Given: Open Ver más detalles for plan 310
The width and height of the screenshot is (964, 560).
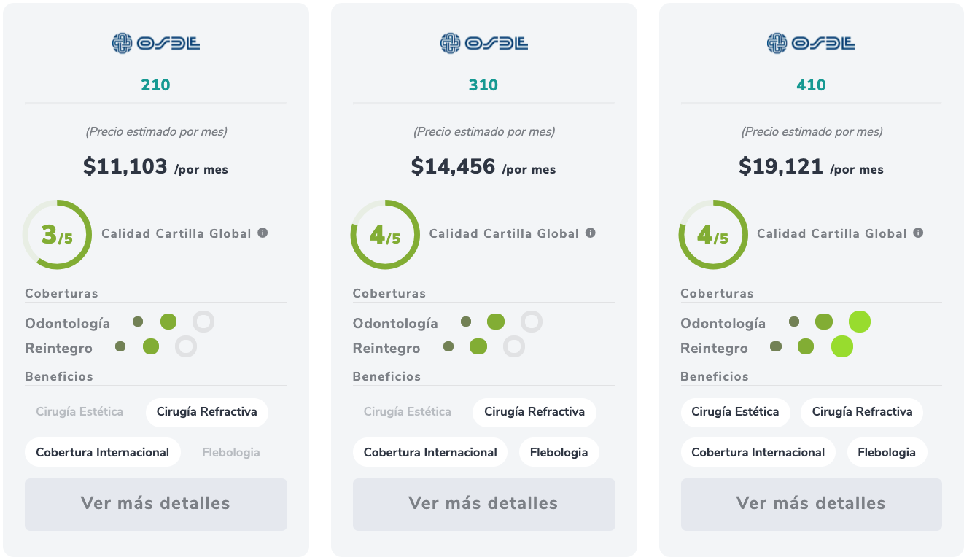Looking at the screenshot, I should pyautogui.click(x=483, y=504).
